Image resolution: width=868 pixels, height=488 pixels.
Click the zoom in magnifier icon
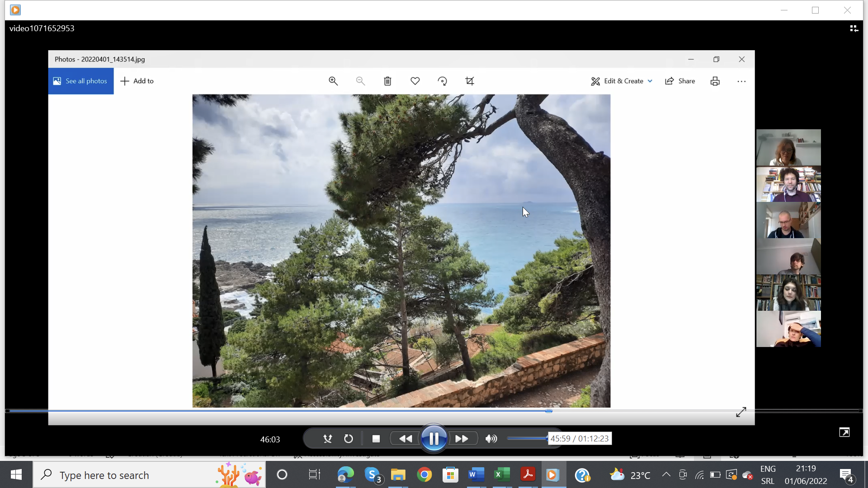(333, 81)
